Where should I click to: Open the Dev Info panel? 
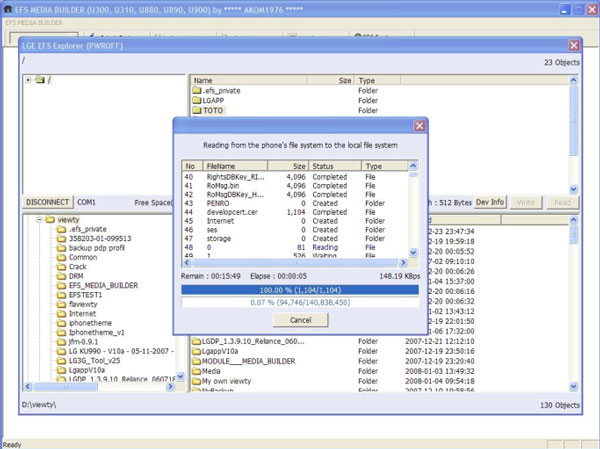(x=490, y=202)
